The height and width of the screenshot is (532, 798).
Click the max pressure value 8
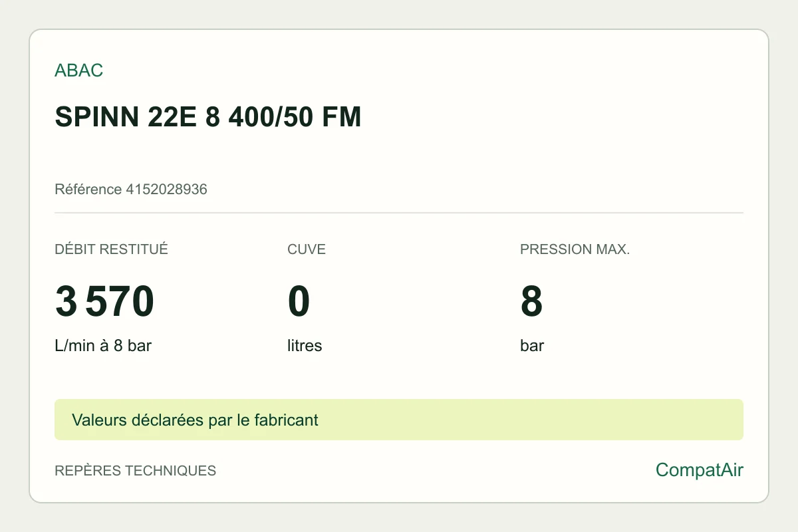click(x=531, y=301)
